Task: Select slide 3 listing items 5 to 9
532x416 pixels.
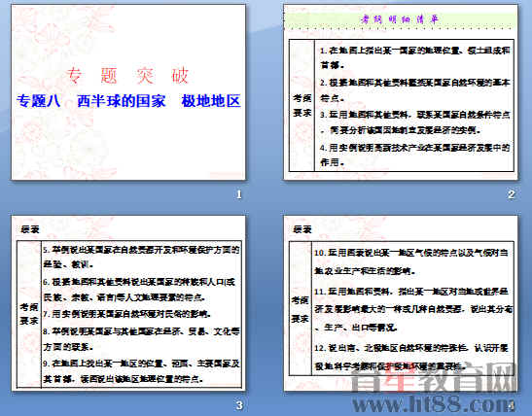Action: pos(128,303)
